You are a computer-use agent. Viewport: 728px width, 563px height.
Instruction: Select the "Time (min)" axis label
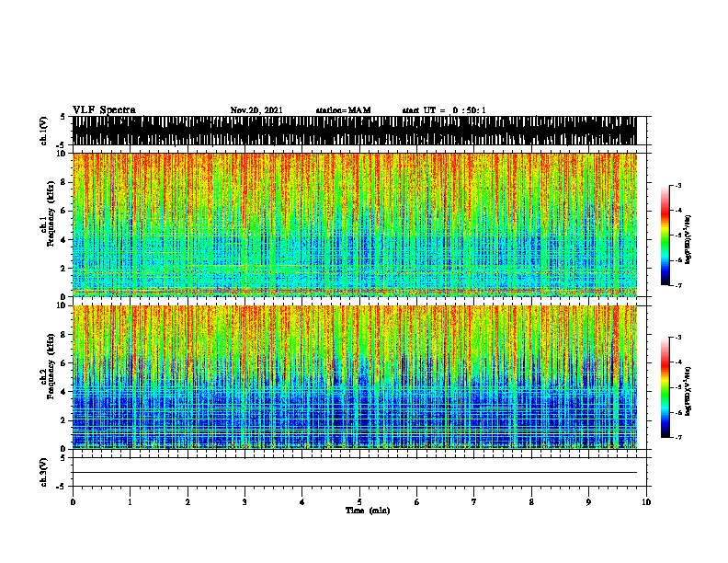point(368,511)
